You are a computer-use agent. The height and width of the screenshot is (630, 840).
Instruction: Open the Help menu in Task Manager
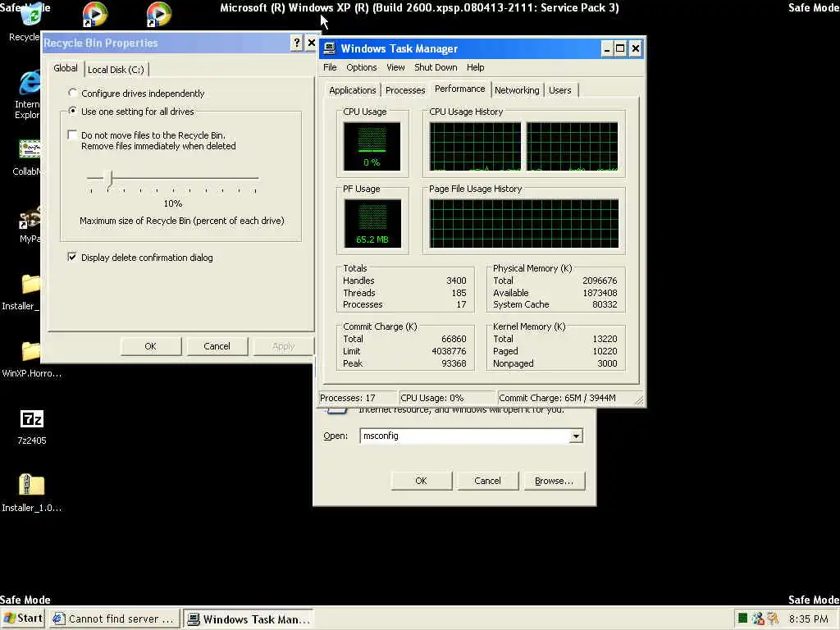point(475,67)
